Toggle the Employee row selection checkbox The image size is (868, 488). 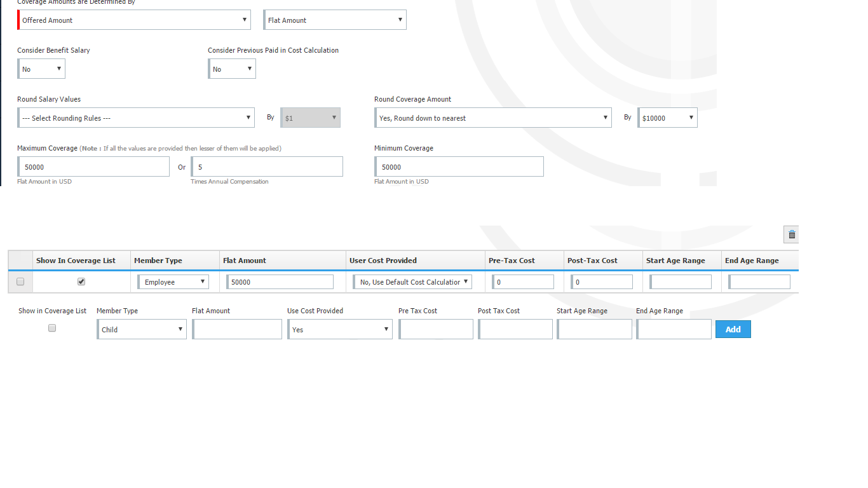click(20, 281)
